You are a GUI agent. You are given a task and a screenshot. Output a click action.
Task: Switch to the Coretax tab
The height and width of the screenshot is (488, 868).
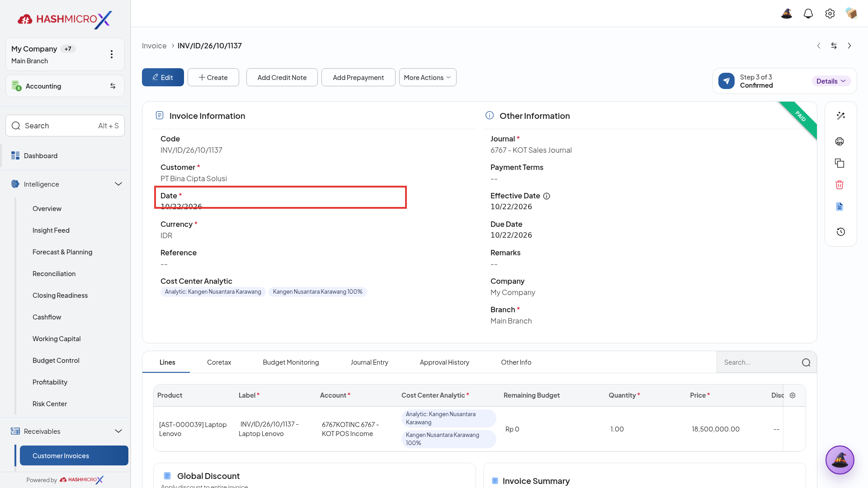pos(219,362)
